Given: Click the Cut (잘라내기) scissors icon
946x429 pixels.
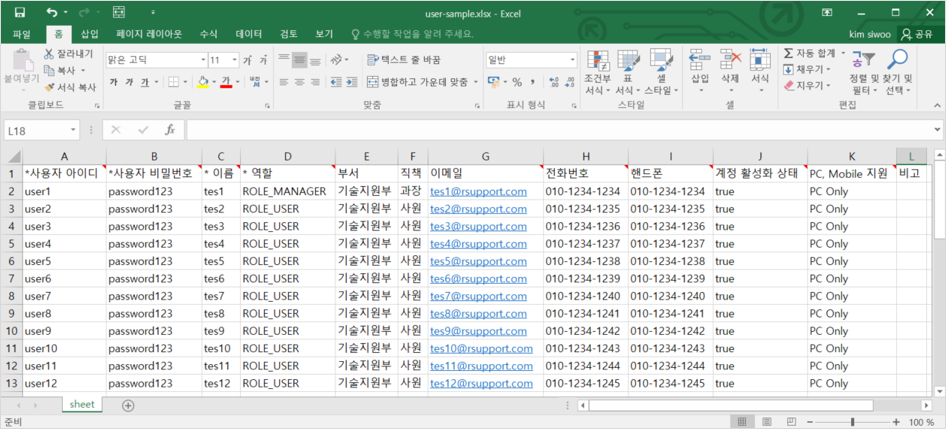Looking at the screenshot, I should [49, 54].
